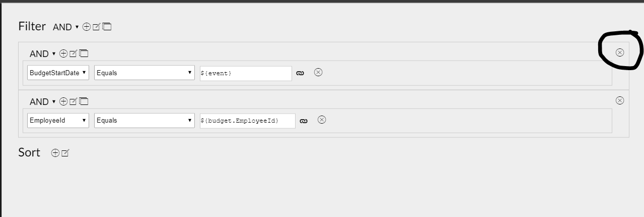Click into the ${budget.EmployeeId} value field
The image size is (644, 217).
[x=248, y=121]
